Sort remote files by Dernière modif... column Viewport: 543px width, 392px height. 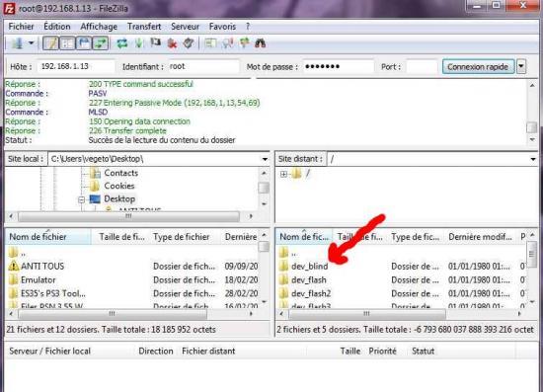[x=480, y=237]
